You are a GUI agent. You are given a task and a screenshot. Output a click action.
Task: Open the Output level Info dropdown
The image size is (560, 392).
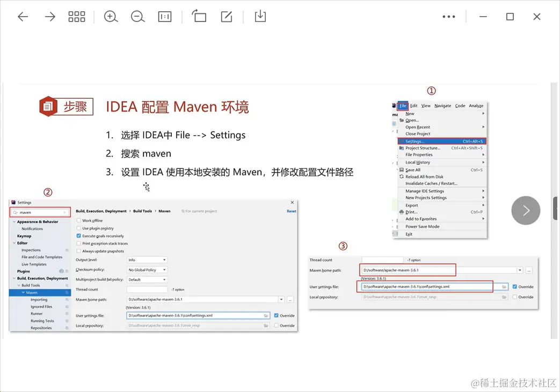(147, 260)
